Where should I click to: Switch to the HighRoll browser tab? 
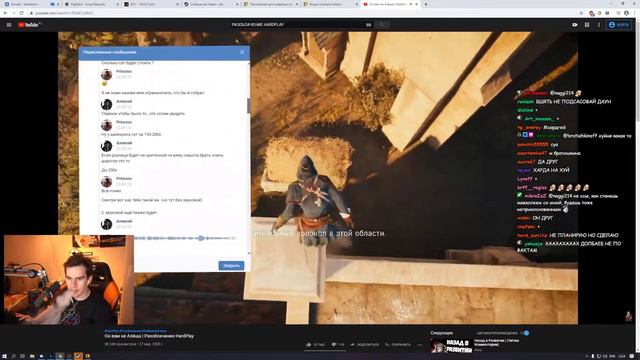(92, 4)
